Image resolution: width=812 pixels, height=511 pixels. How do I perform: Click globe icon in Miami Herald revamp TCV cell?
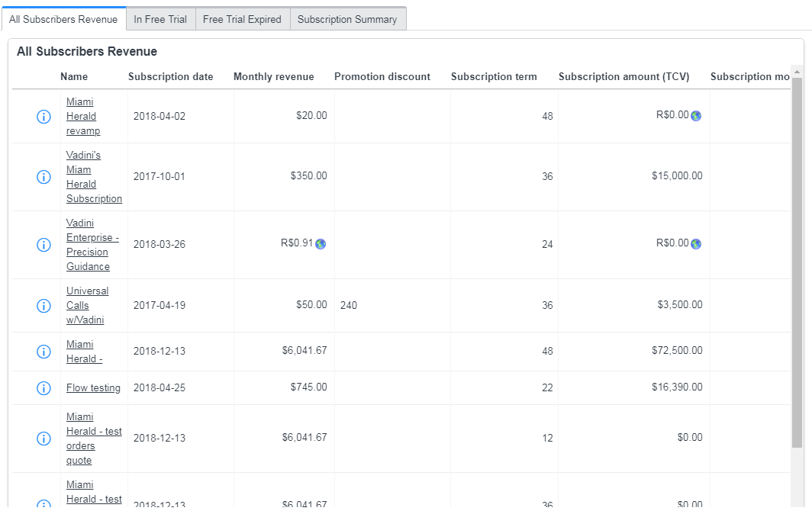coord(696,115)
